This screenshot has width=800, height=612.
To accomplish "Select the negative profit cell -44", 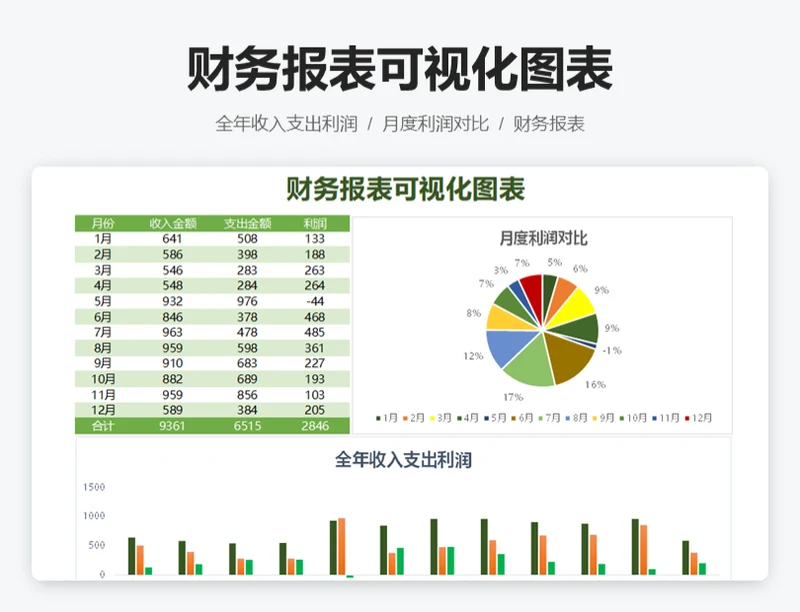I will (x=315, y=301).
